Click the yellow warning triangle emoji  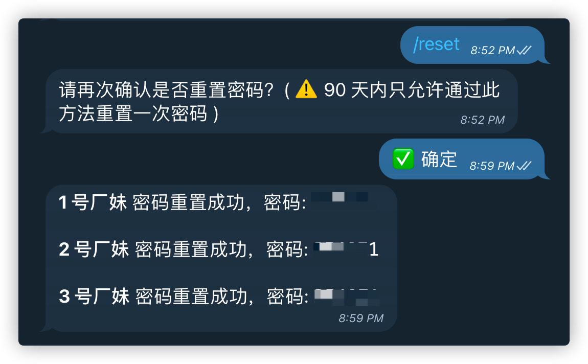click(306, 89)
